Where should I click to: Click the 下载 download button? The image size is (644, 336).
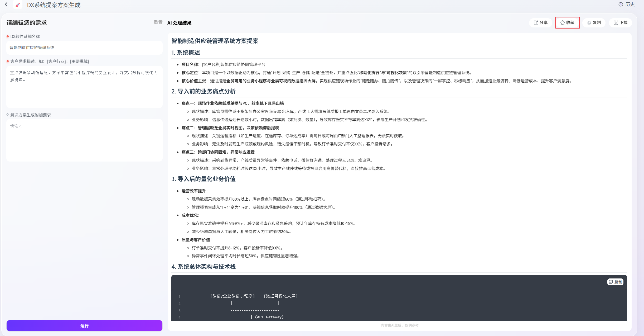coord(621,23)
